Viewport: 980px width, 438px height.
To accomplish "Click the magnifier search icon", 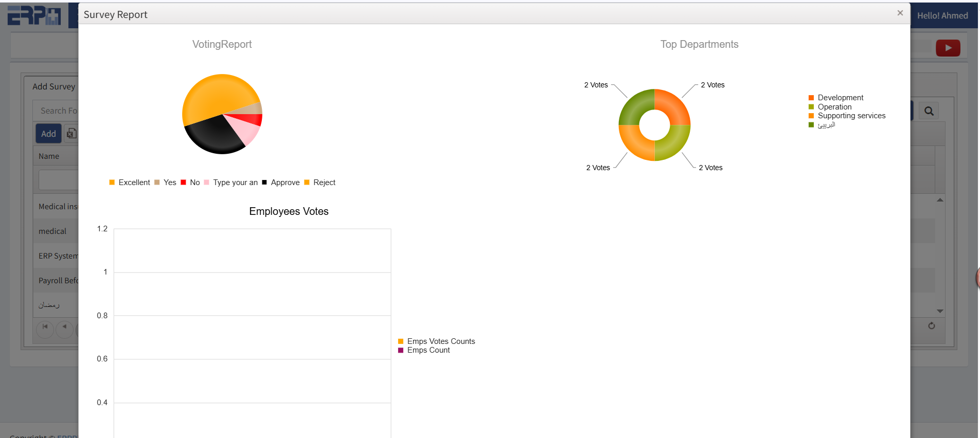I will pos(929,111).
